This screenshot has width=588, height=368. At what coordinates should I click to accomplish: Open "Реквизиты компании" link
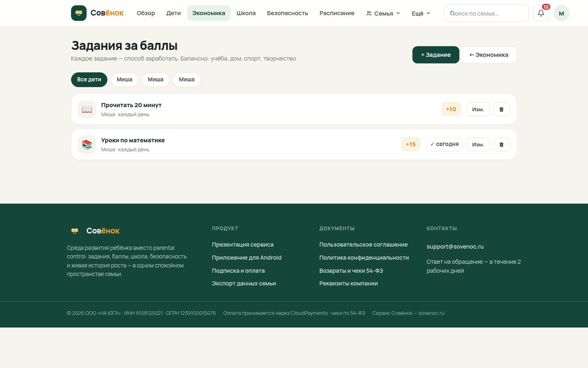coord(349,283)
